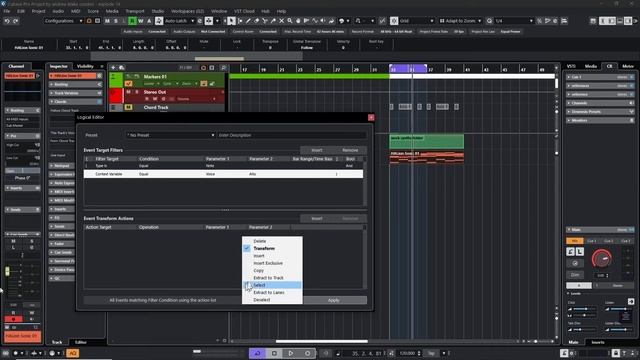Click Apply in Logical Editor
Screen dimensions: 640x360
[x=333, y=300]
